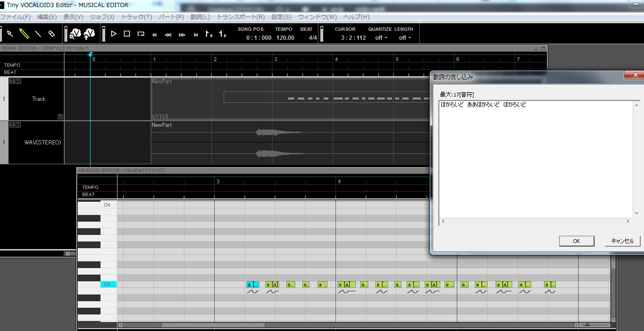This screenshot has height=331, width=644.
Task: Click lyrics box scroll up arrow
Action: tap(636, 104)
